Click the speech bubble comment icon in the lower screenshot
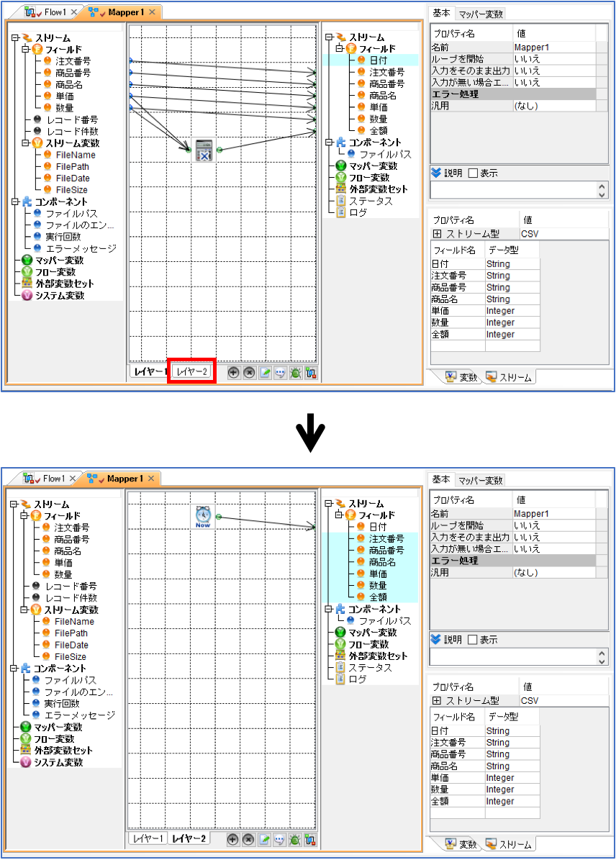This screenshot has height=860, width=616. click(280, 840)
